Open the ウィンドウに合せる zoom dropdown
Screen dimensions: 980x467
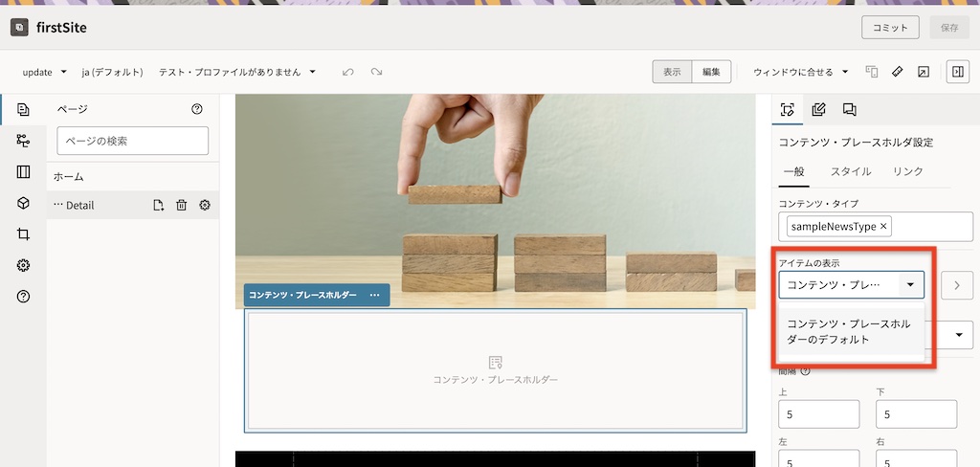[x=801, y=72]
